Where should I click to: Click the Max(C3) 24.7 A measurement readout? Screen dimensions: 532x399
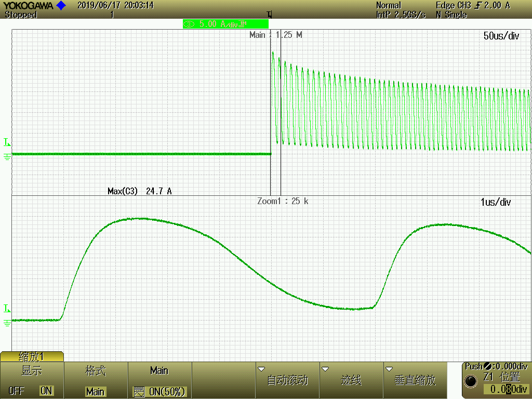(x=139, y=191)
